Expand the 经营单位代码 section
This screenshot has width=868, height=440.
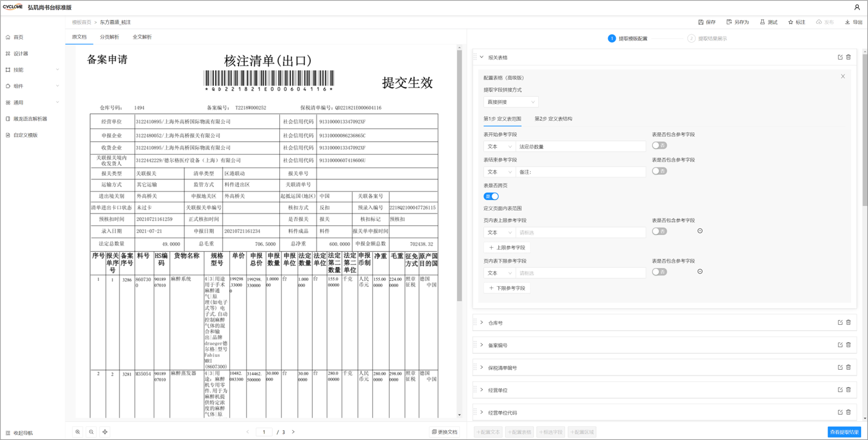coord(481,413)
